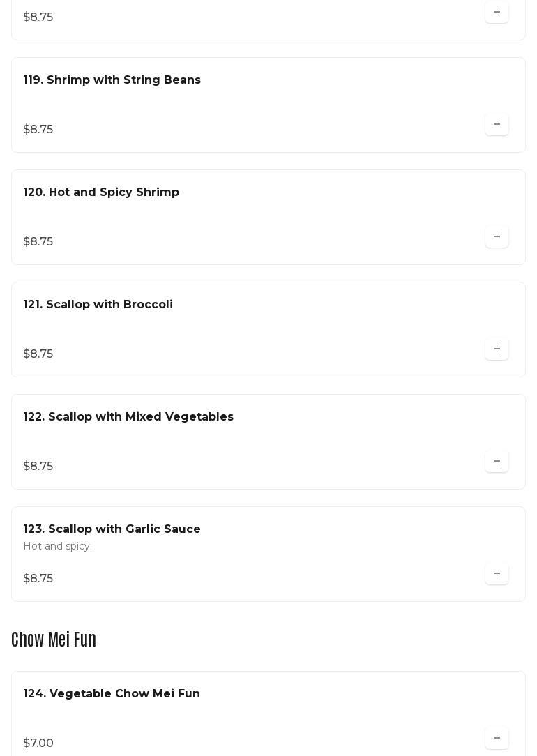The height and width of the screenshot is (756, 537).
Task: Click plus icon on the card above item 119
Action: coord(497,13)
